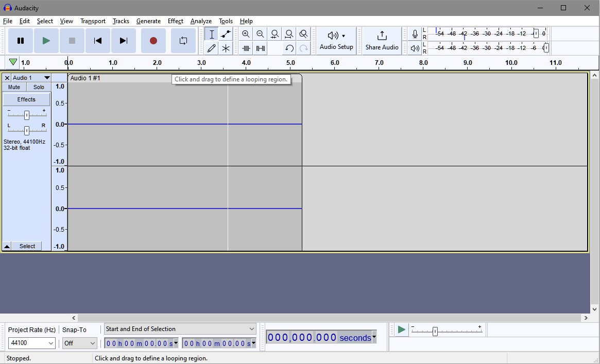The height and width of the screenshot is (364, 600).
Task: Click the Trim audio outside selection icon
Action: click(246, 48)
